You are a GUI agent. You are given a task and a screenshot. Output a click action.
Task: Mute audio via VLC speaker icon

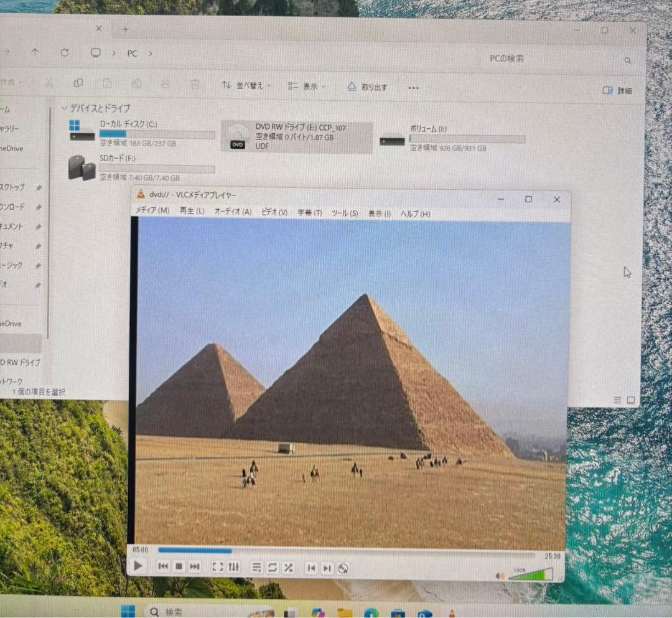(500, 576)
